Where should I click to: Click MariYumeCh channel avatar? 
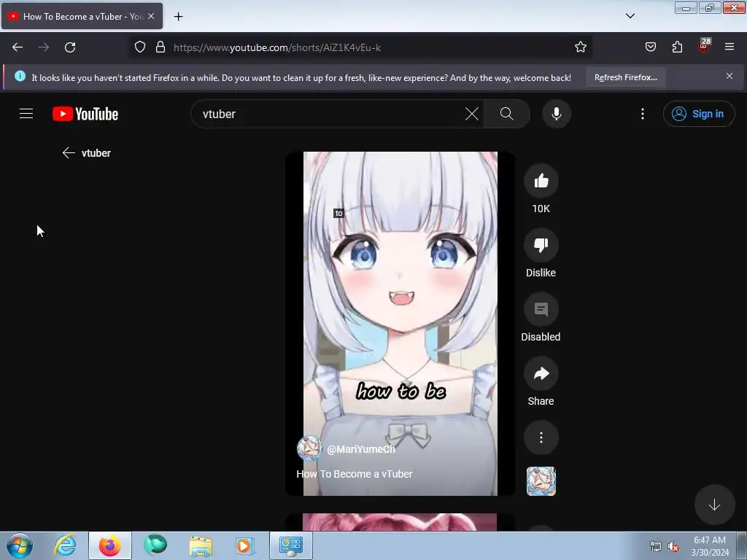click(x=309, y=448)
